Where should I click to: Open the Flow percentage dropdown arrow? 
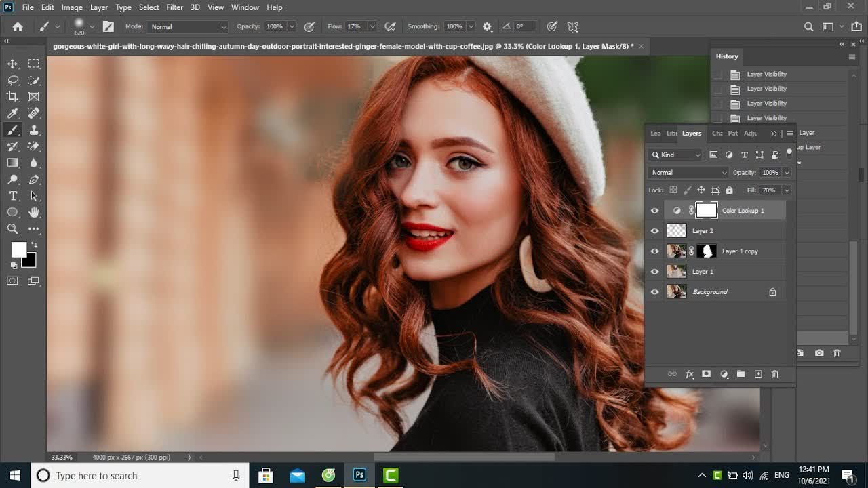coord(372,26)
